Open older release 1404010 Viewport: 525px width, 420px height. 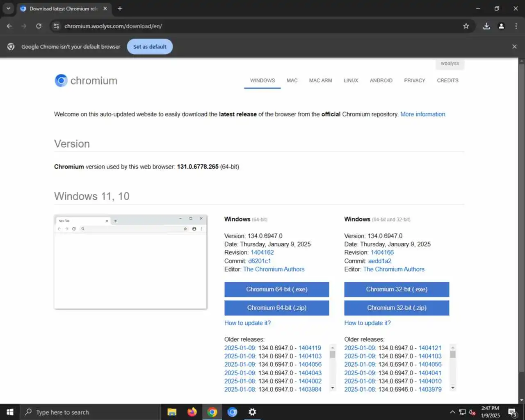click(430, 381)
